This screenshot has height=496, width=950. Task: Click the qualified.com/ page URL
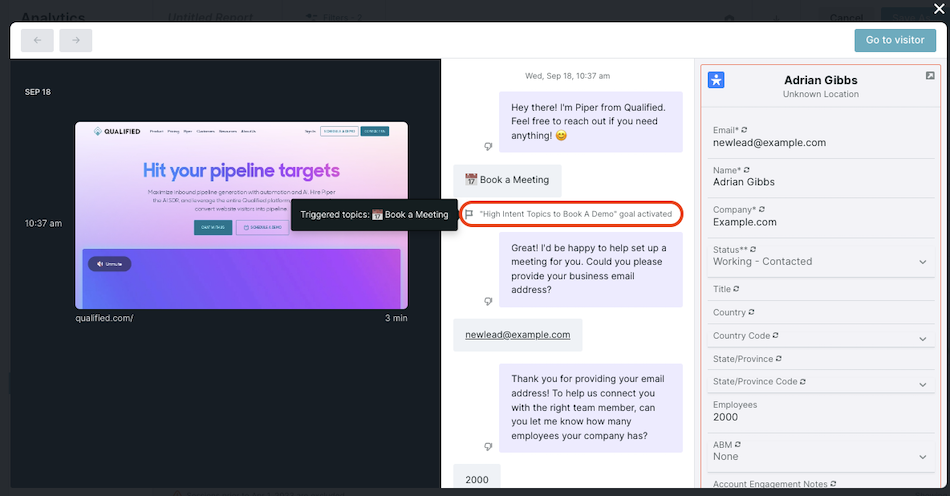pos(104,318)
